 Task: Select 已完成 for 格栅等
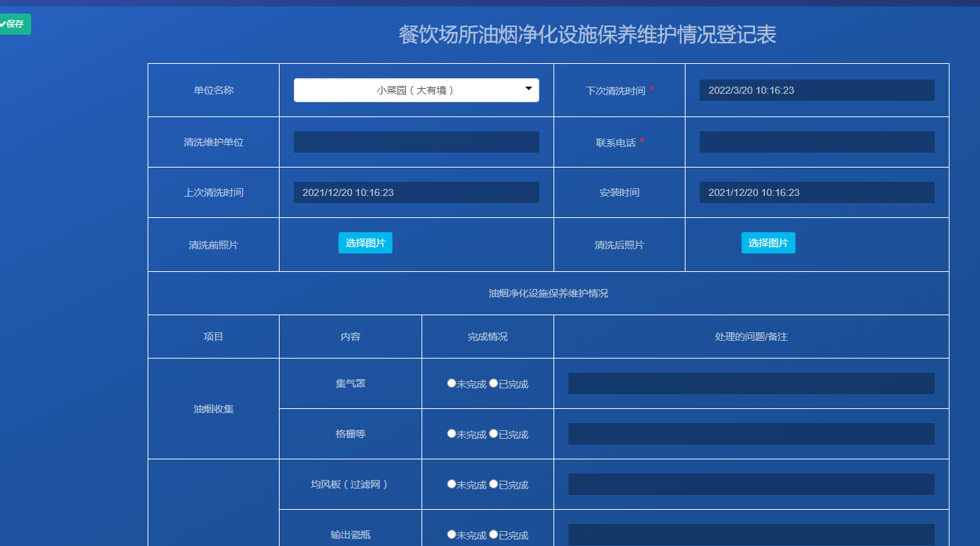click(493, 434)
